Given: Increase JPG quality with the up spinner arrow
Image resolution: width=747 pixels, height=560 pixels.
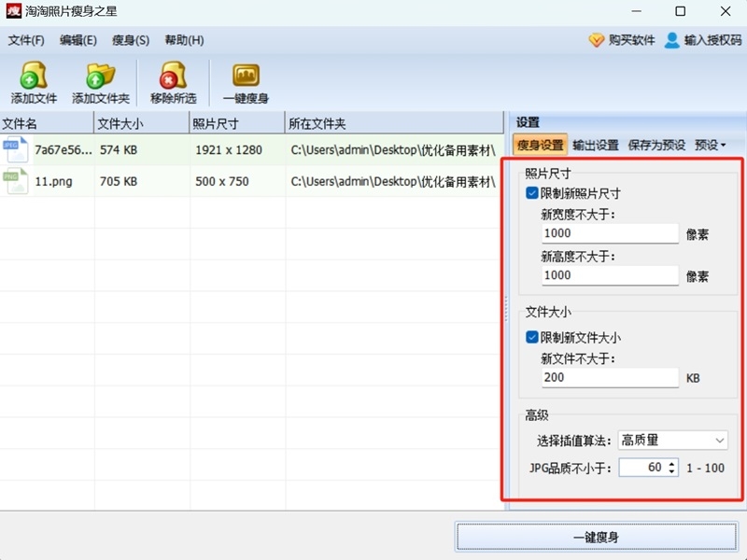Looking at the screenshot, I should point(671,463).
